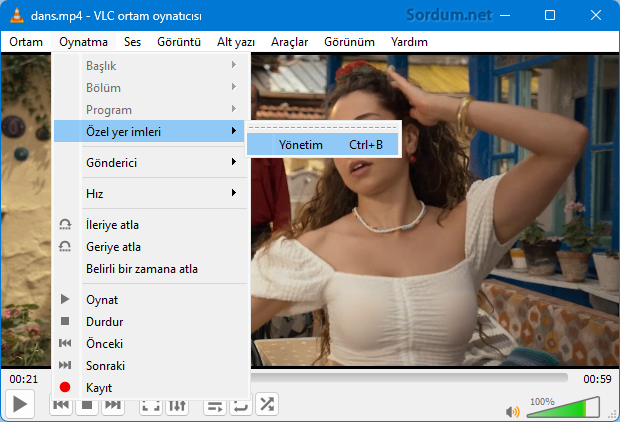Start recording with Kayıt menu item
The height and width of the screenshot is (422, 620).
[x=149, y=388]
